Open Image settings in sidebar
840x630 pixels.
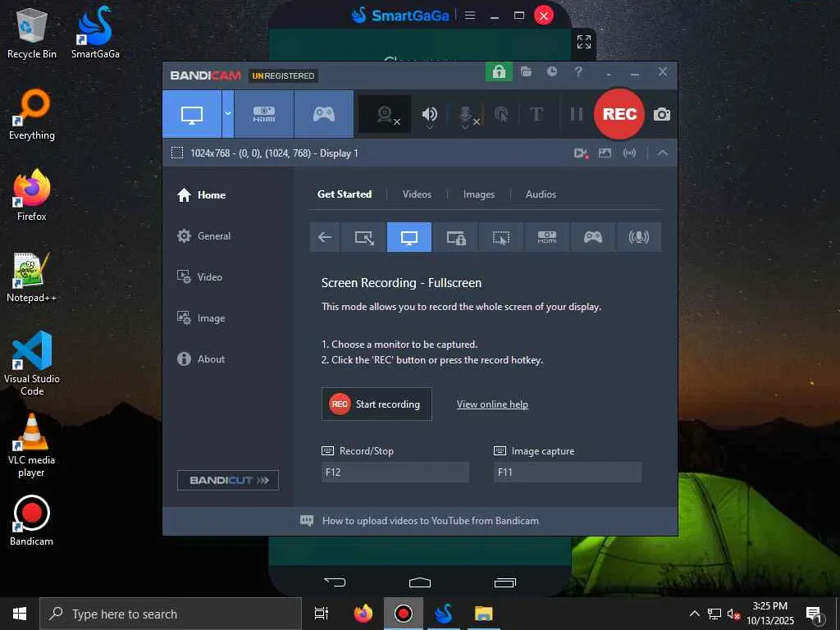point(201,318)
